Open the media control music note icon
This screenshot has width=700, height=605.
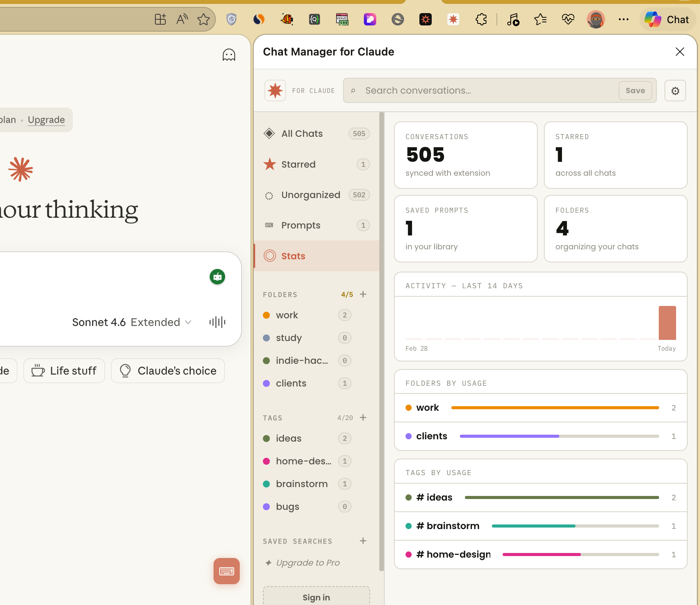coord(513,19)
